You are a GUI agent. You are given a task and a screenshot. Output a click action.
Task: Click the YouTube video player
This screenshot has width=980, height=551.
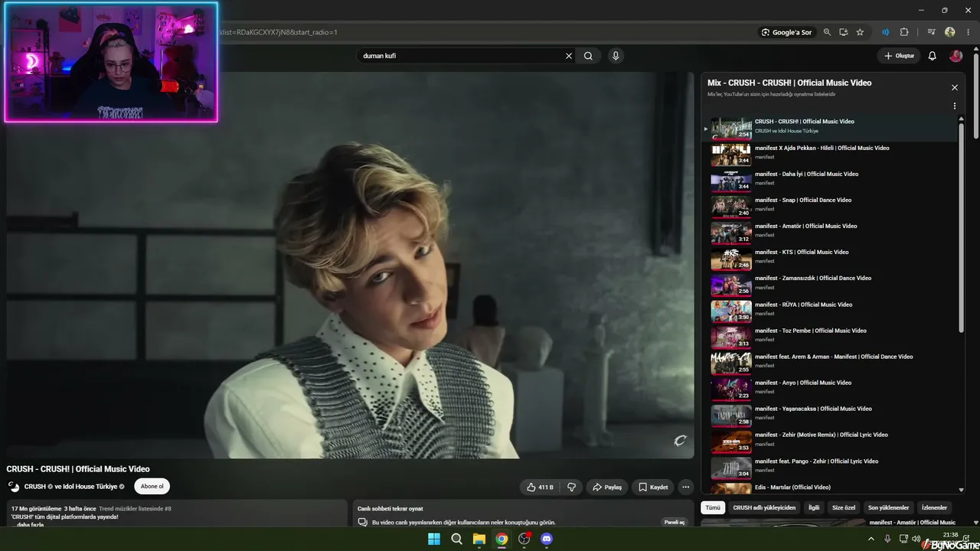click(351, 266)
